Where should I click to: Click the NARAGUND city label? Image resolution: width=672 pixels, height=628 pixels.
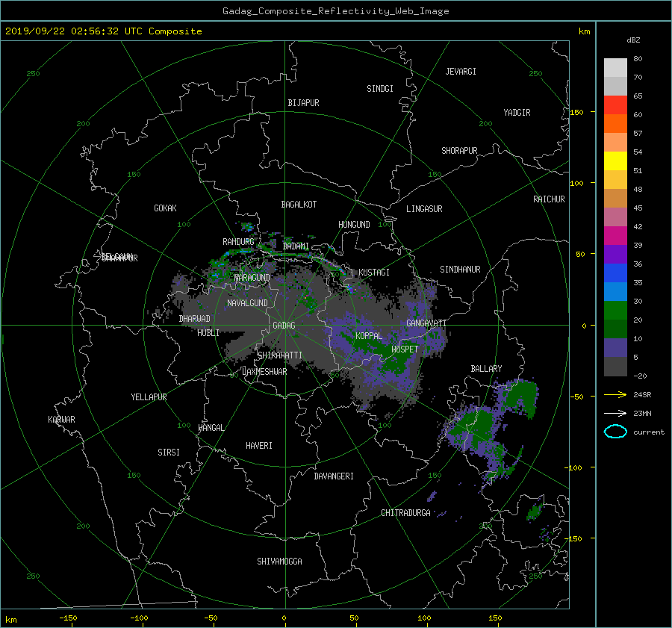pos(252,277)
